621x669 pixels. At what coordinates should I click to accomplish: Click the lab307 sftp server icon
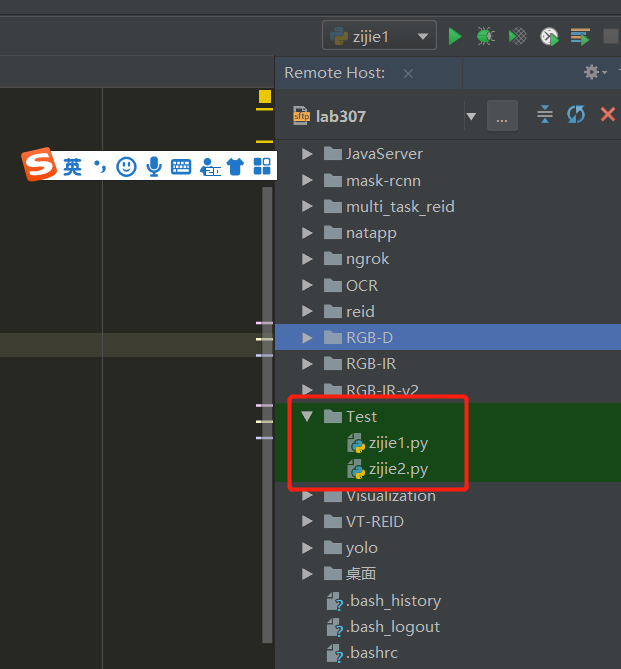click(301, 116)
